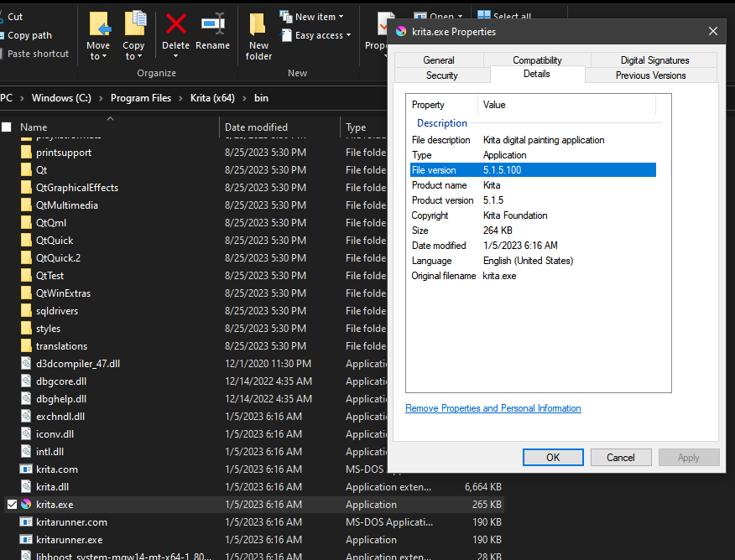Open the Digital Signatures tab

click(x=654, y=60)
